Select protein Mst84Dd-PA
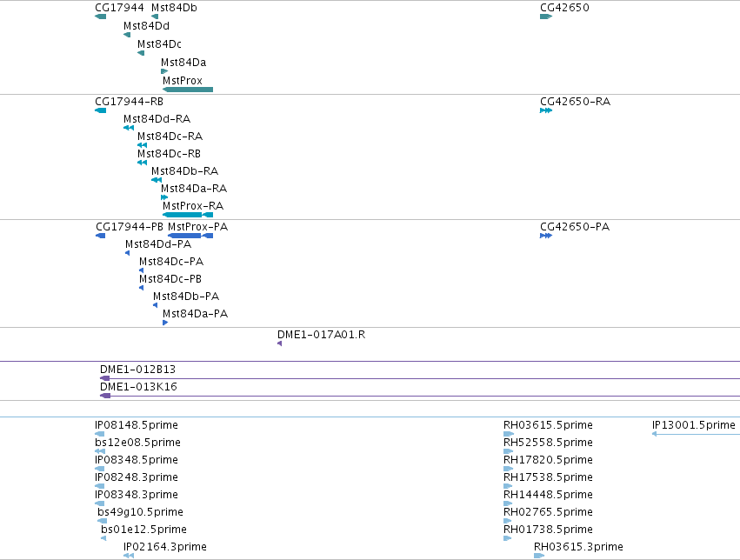 [x=158, y=244]
